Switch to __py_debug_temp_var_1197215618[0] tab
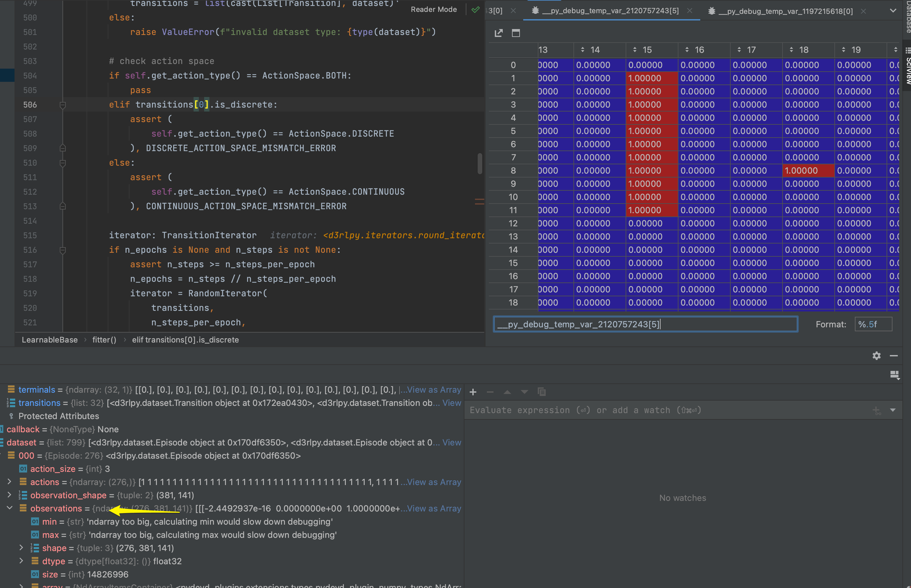The width and height of the screenshot is (911, 588). [785, 12]
